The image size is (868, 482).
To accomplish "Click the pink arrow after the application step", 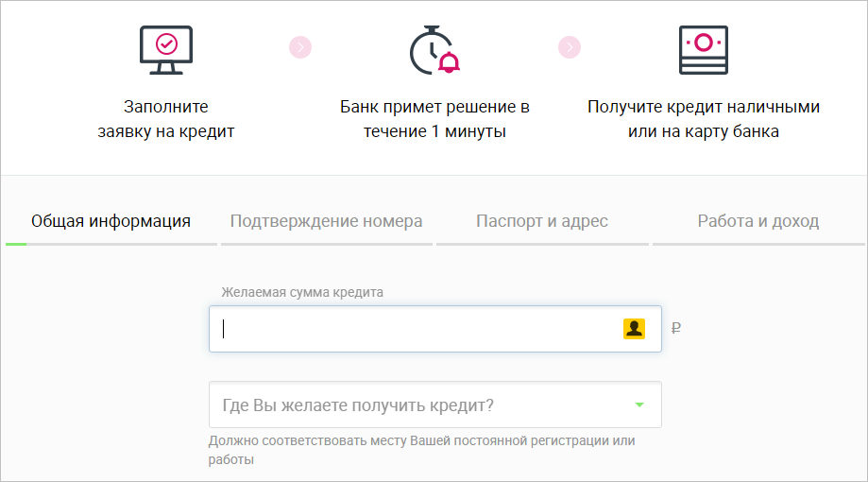I will 300,46.
